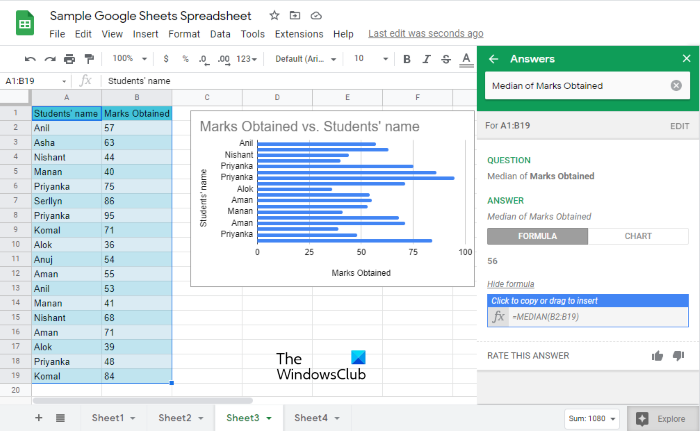This screenshot has height=431, width=700.
Task: Select the FORMULA tab in Answers
Action: coord(538,236)
